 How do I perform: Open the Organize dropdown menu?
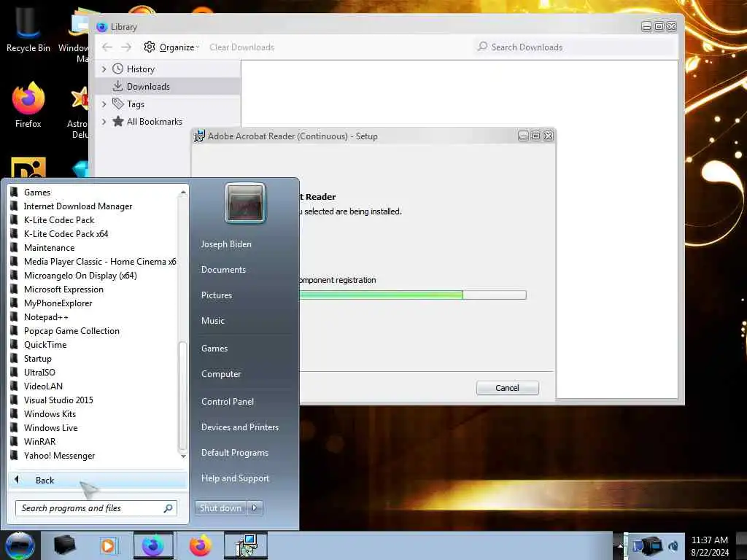171,47
